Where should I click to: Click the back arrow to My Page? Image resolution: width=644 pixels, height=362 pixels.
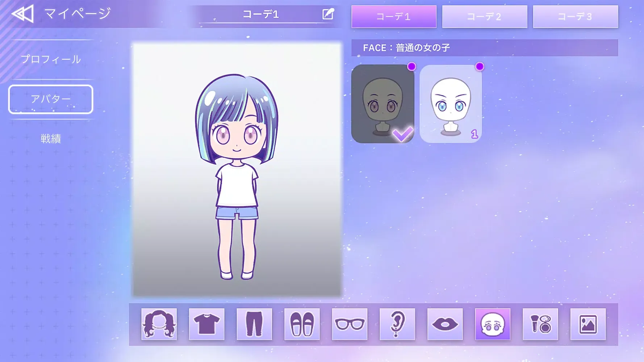click(22, 14)
